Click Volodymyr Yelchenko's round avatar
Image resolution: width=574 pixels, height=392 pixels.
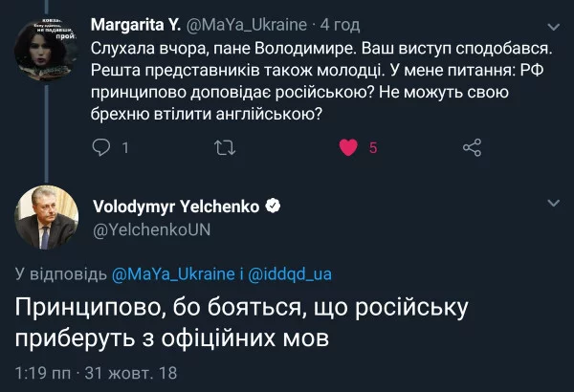[46, 219]
